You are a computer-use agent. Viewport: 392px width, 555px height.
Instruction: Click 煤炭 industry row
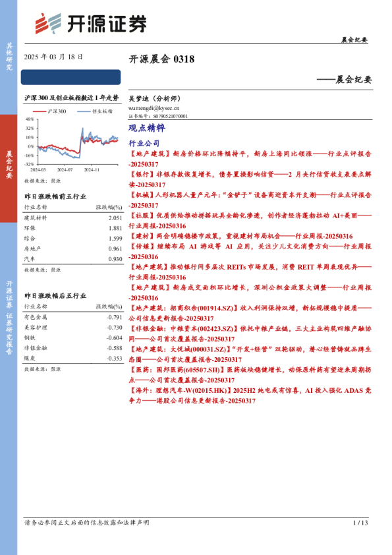73,358
